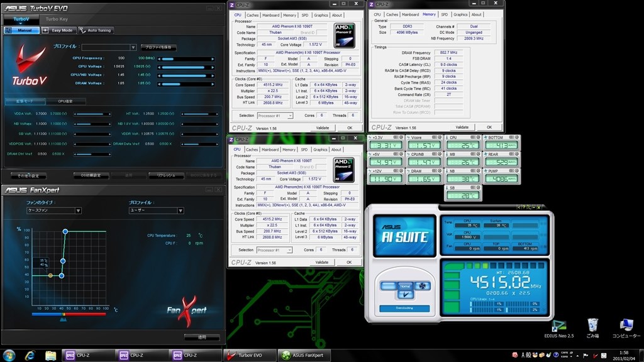Image resolution: width=644 pixels, height=362 pixels.
Task: Click the リフレッシュ button in TurboV EVO
Action: (x=166, y=175)
